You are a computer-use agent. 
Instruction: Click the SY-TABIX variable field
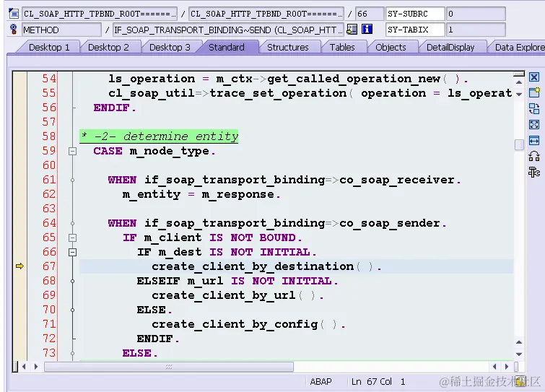(415, 30)
